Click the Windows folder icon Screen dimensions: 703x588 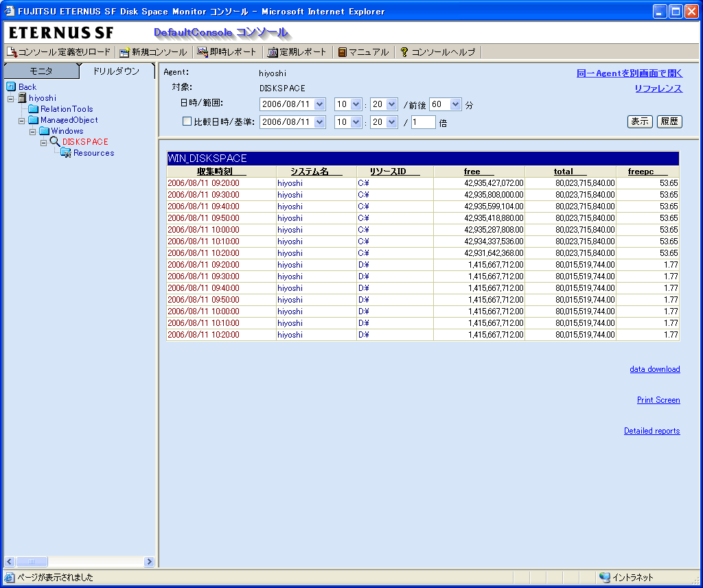(44, 131)
